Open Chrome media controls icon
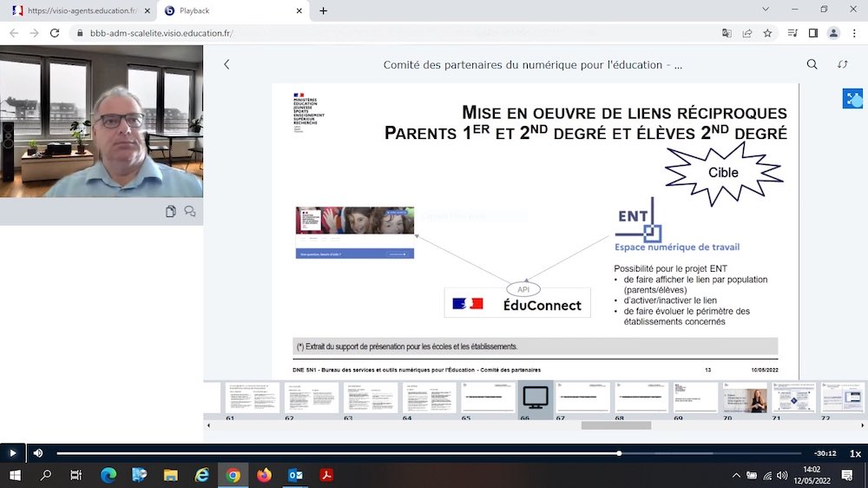This screenshot has height=488, width=868. click(x=792, y=33)
